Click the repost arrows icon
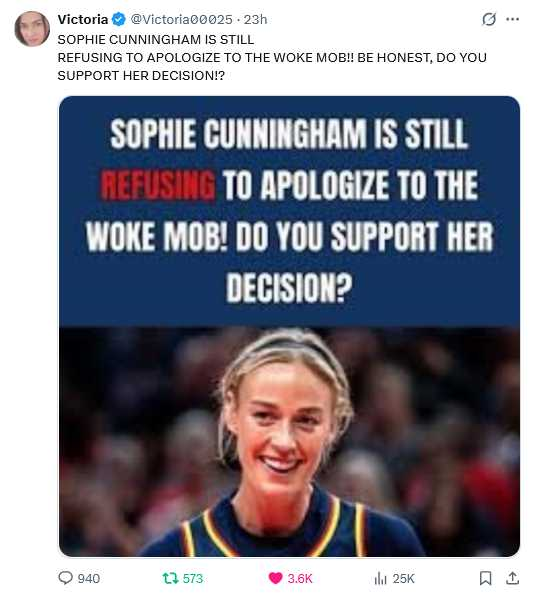Viewport: 535px width, 598px height. 170,579
